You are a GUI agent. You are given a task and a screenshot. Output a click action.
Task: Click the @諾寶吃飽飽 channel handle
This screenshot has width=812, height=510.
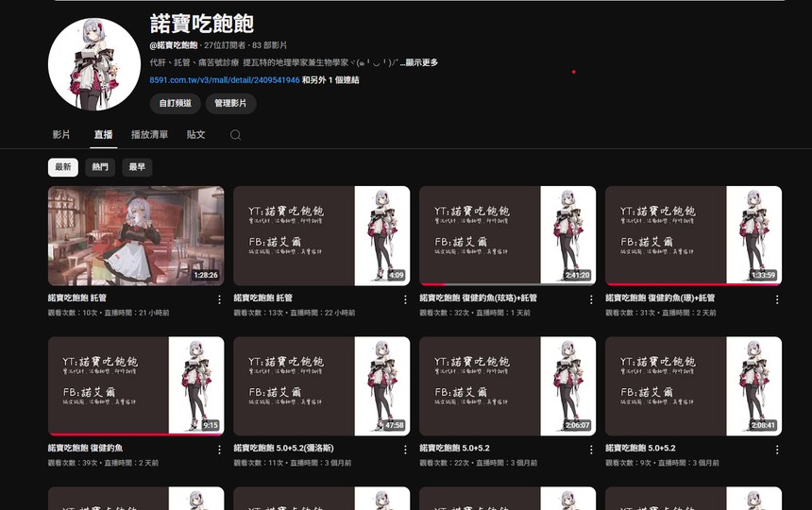174,45
